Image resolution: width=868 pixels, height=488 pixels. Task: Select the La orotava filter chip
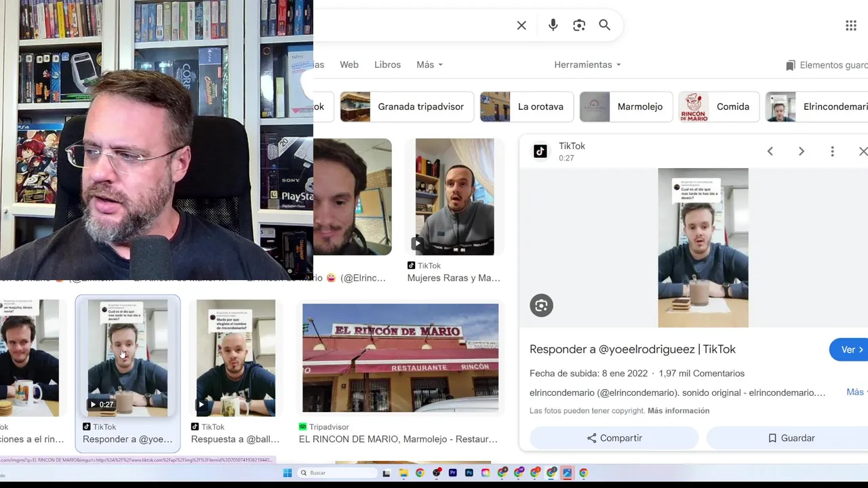click(526, 107)
